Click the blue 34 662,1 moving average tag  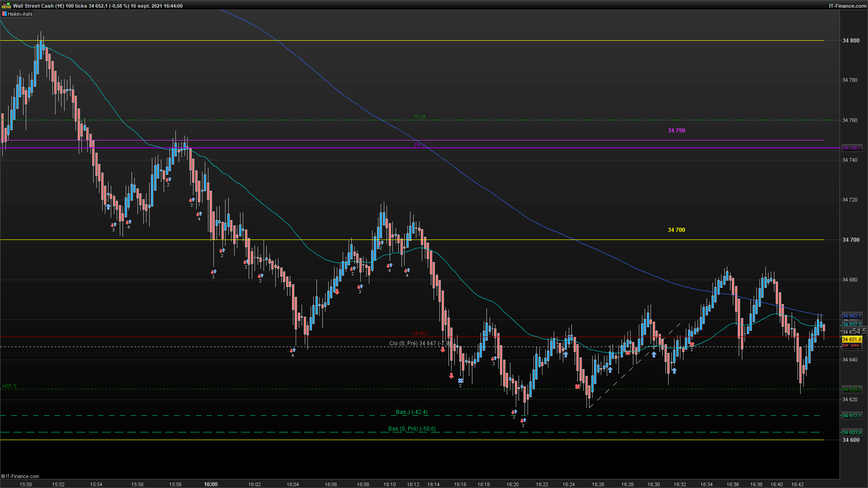(852, 316)
